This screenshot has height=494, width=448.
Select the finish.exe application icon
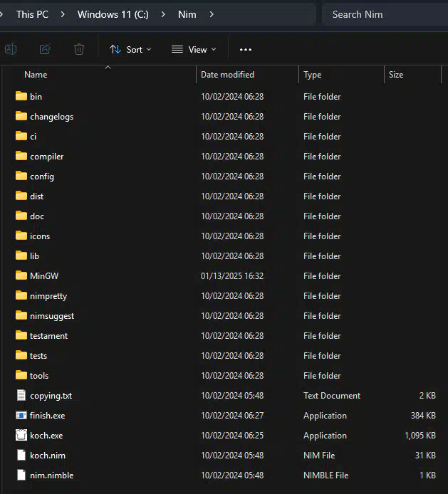(x=21, y=415)
